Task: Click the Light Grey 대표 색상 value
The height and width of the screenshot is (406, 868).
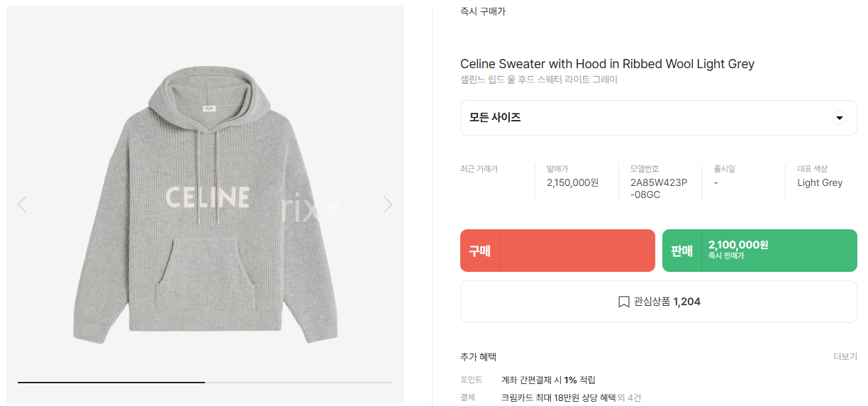Action: point(819,182)
